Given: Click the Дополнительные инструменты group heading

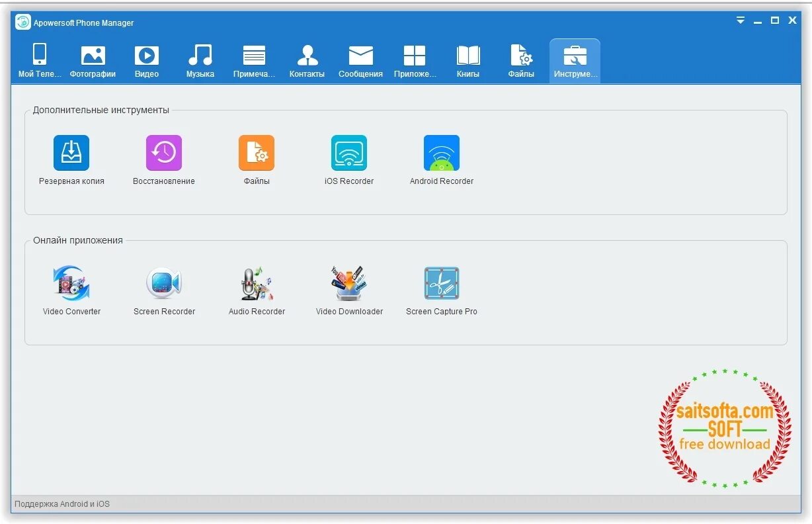Looking at the screenshot, I should (x=101, y=110).
